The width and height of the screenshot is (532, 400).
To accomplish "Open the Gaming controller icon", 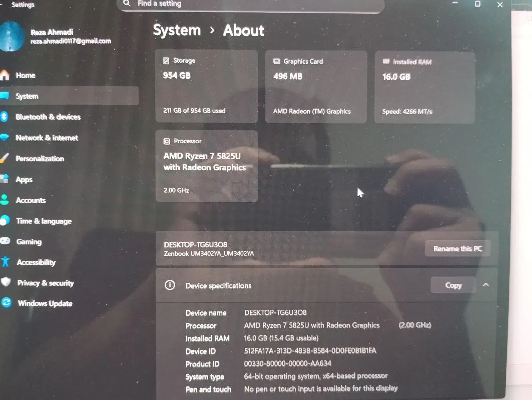I will 5,241.
